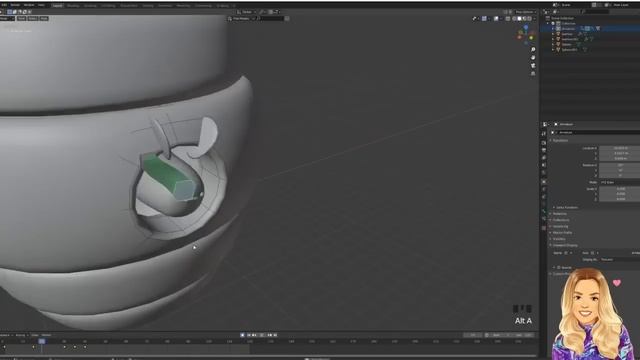Open the green Armature data properties tab
This screenshot has width=640, height=360.
[x=544, y=211]
